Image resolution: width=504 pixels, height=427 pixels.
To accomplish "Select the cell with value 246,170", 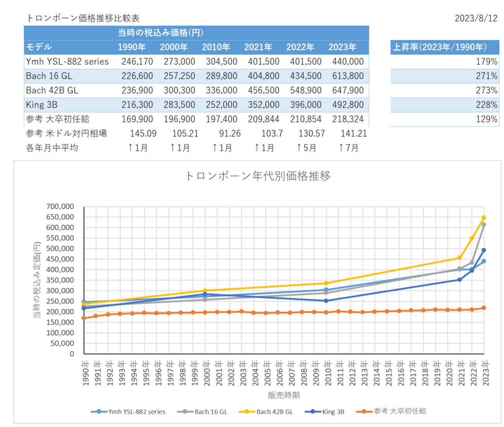I will [x=137, y=62].
